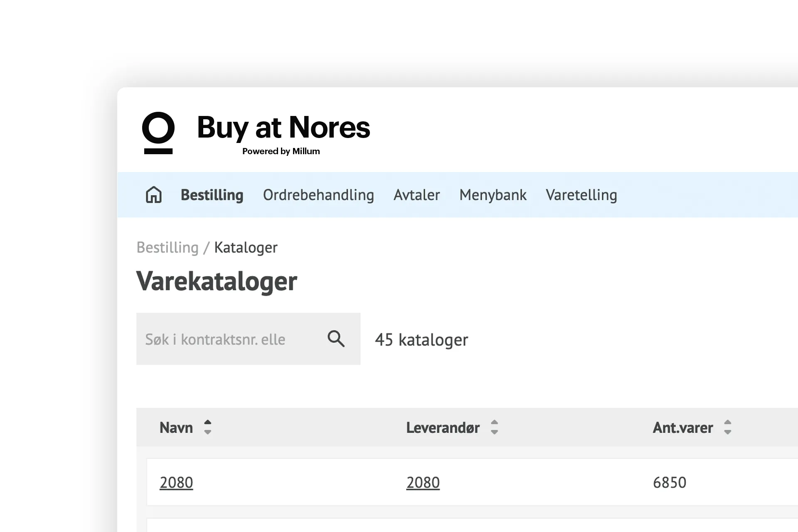Go to Varetelling
Screen dimensions: 798x532
581,195
